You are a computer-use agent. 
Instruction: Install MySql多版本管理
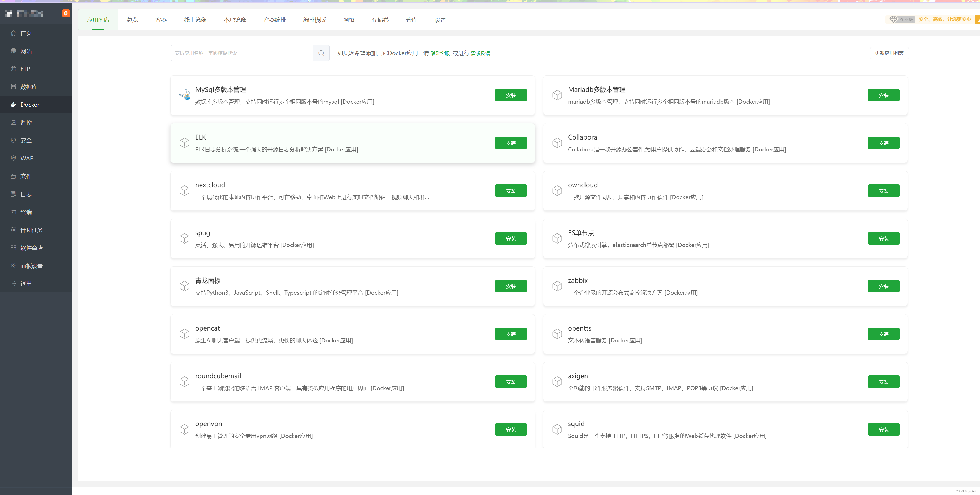tap(510, 95)
